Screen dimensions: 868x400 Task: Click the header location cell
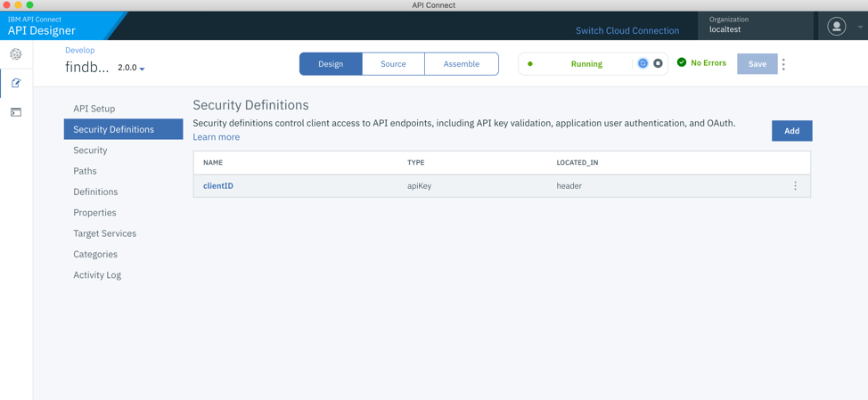(x=569, y=186)
